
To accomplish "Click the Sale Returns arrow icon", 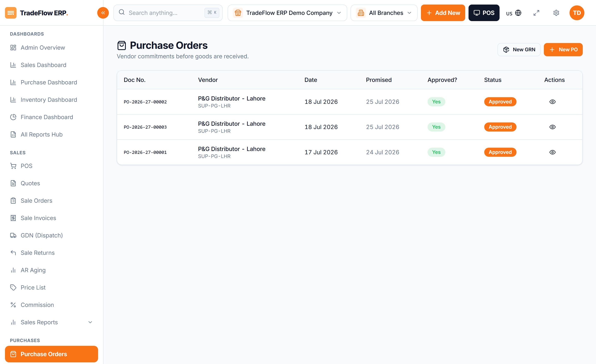I will pyautogui.click(x=13, y=253).
